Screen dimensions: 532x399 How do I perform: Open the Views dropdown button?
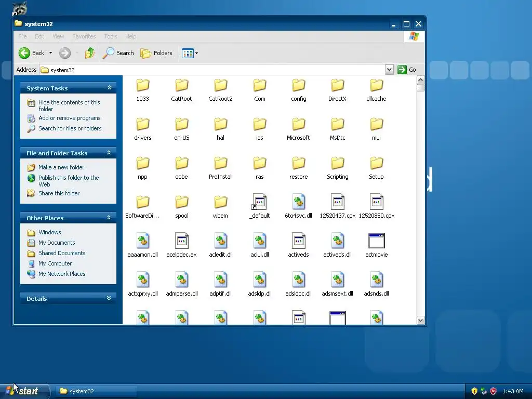click(190, 53)
